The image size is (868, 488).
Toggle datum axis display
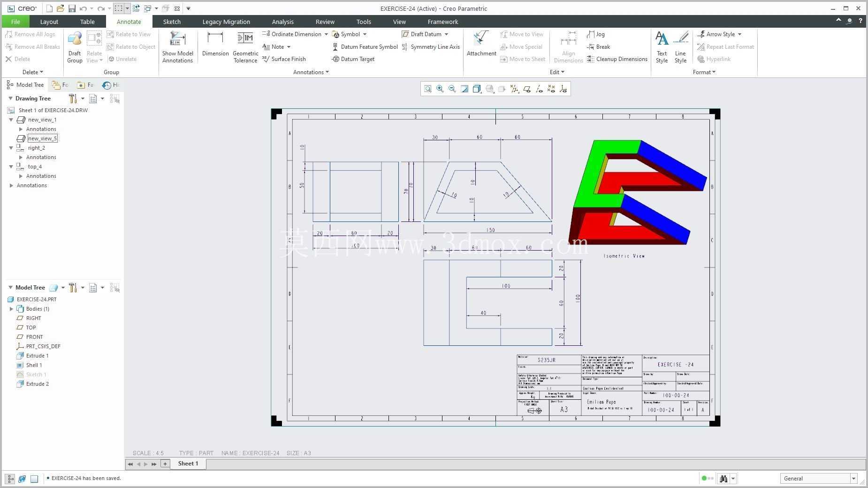click(x=539, y=89)
